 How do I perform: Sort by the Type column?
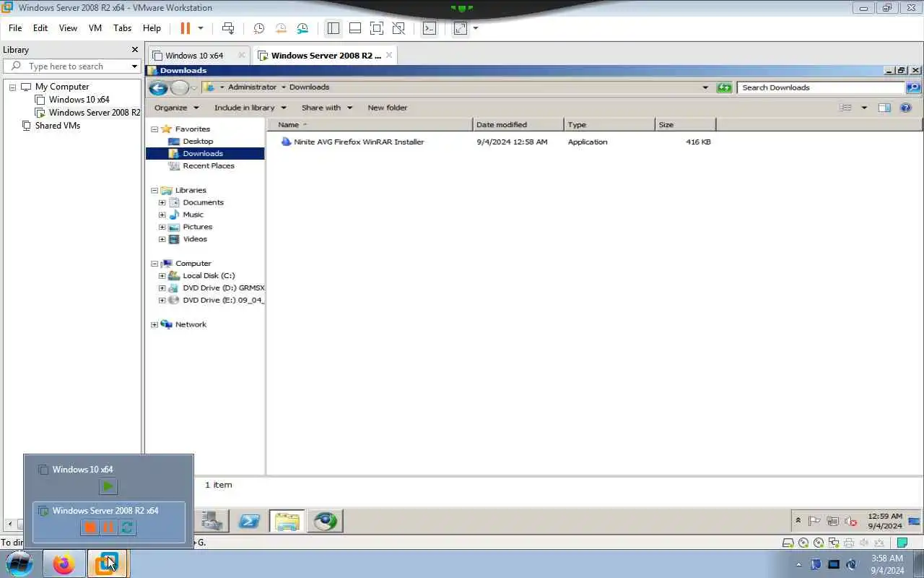609,125
